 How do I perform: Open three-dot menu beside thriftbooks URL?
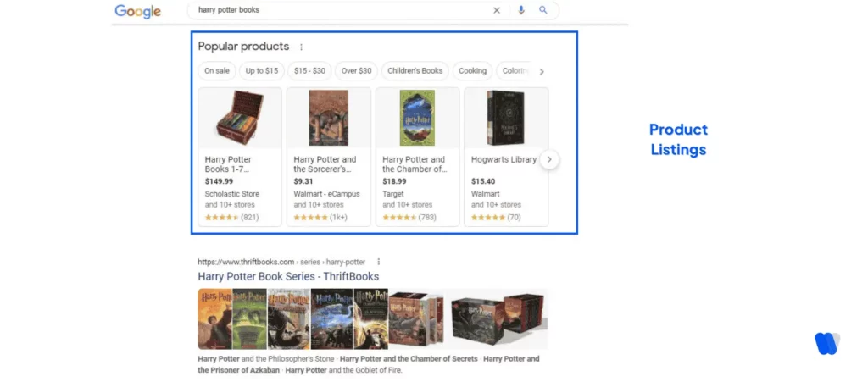[379, 262]
